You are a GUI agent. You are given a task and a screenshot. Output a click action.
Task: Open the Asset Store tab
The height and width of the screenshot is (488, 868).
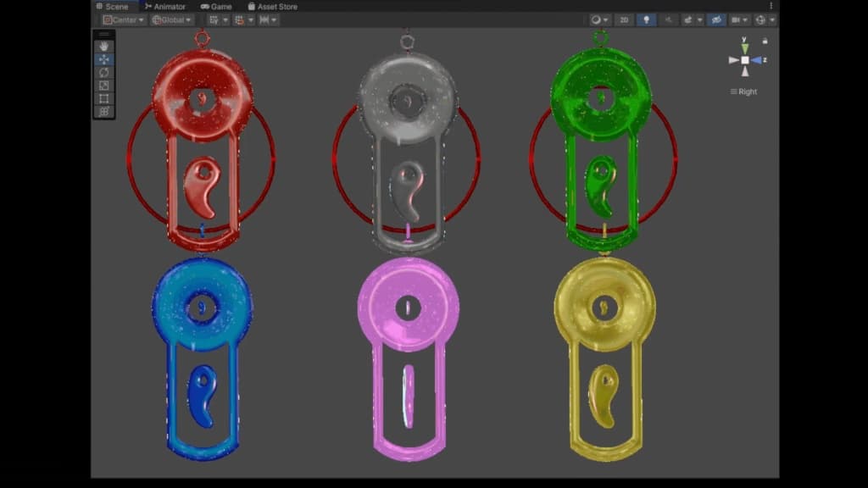(272, 6)
